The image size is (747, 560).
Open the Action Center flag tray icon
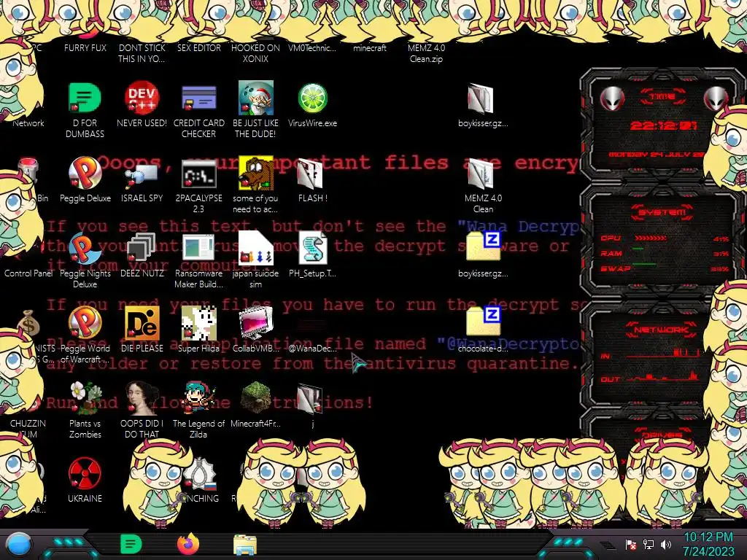pyautogui.click(x=631, y=544)
